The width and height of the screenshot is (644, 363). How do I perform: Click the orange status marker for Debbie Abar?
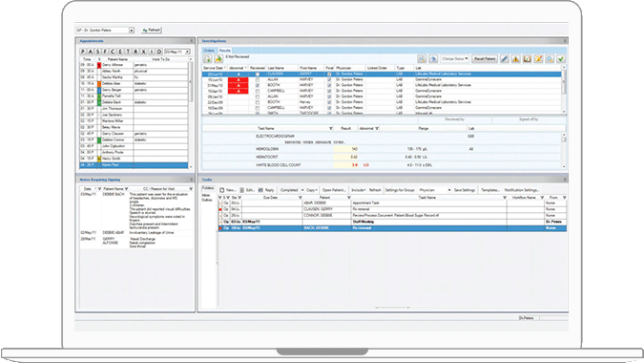pos(99,83)
